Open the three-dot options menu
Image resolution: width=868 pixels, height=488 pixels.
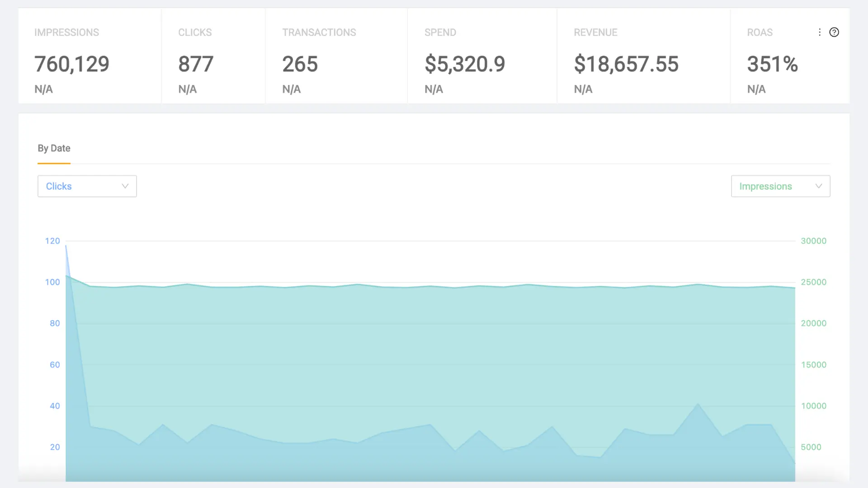pos(820,32)
